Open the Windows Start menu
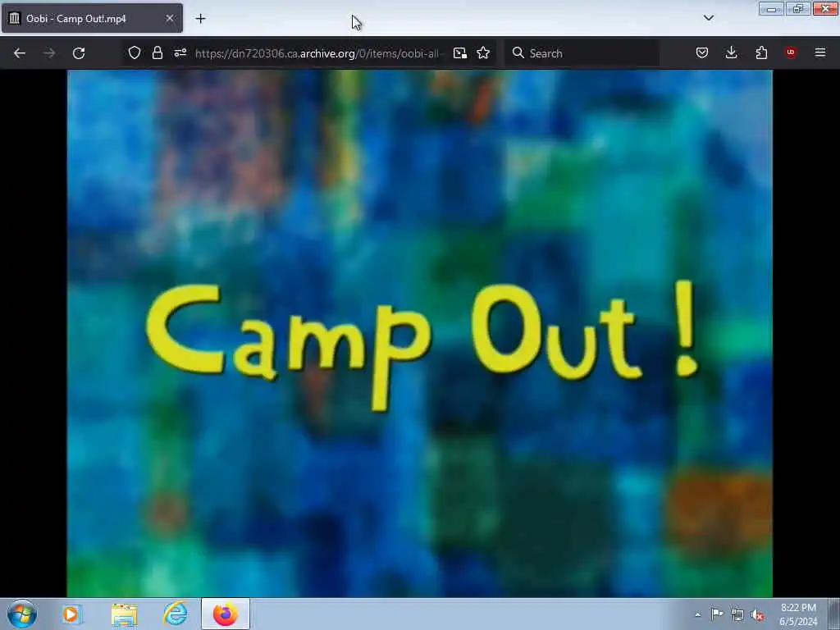This screenshot has width=840, height=630. pos(22,614)
